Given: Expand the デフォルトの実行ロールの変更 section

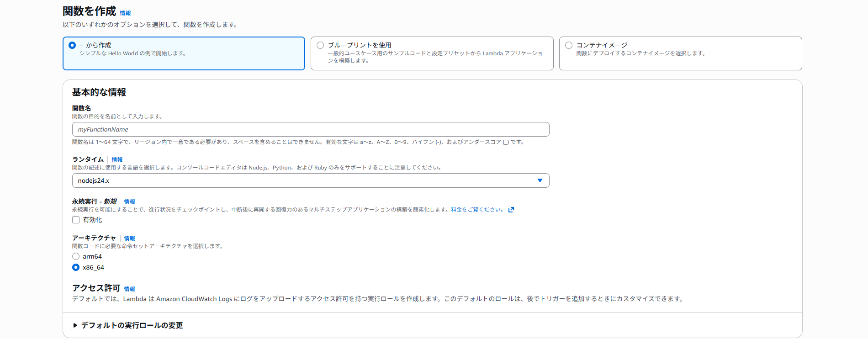Looking at the screenshot, I should [x=132, y=325].
